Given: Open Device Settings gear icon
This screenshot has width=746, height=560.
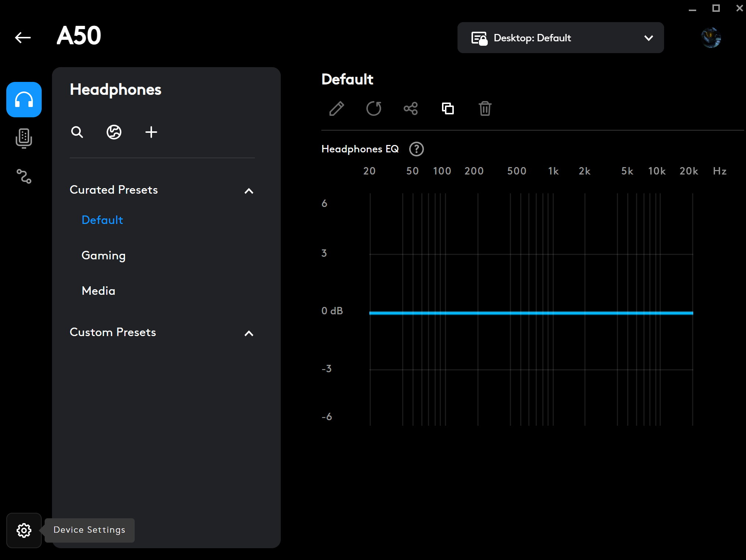Looking at the screenshot, I should pos(24,530).
